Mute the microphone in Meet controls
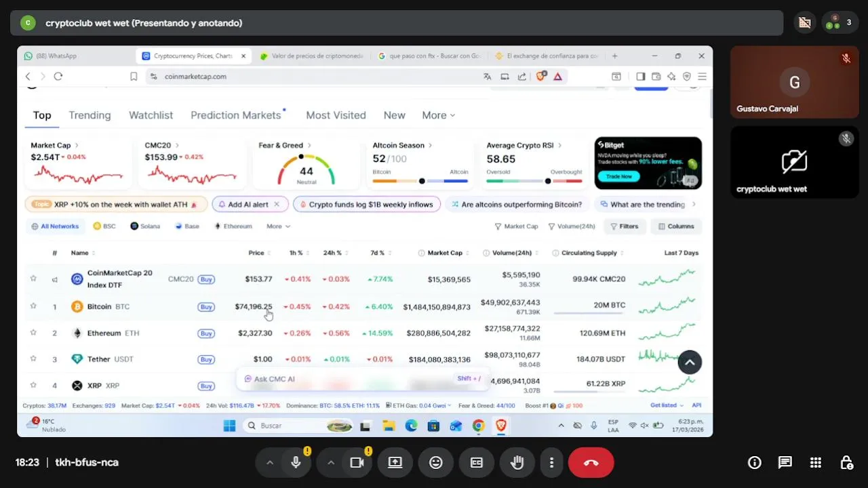This screenshot has height=488, width=868. click(296, 462)
